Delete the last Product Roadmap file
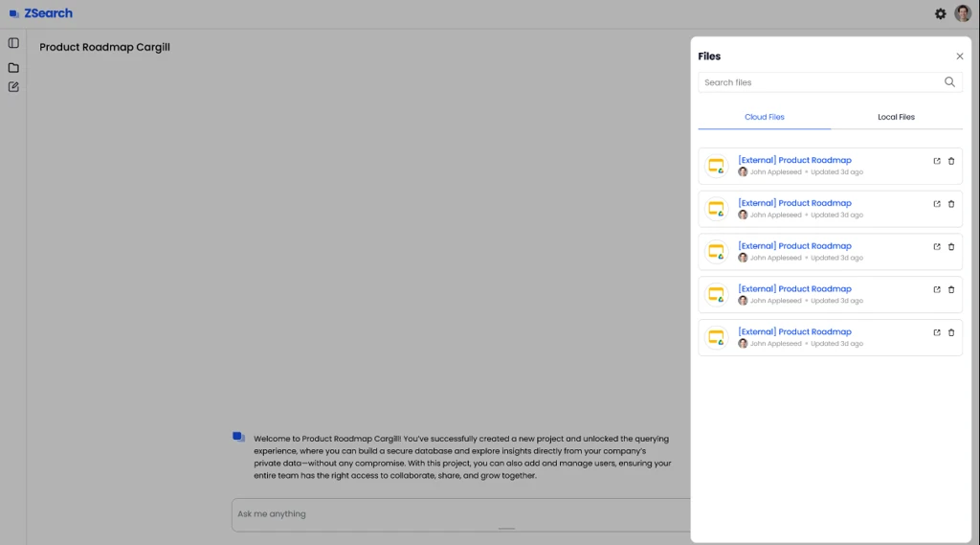 (x=951, y=332)
